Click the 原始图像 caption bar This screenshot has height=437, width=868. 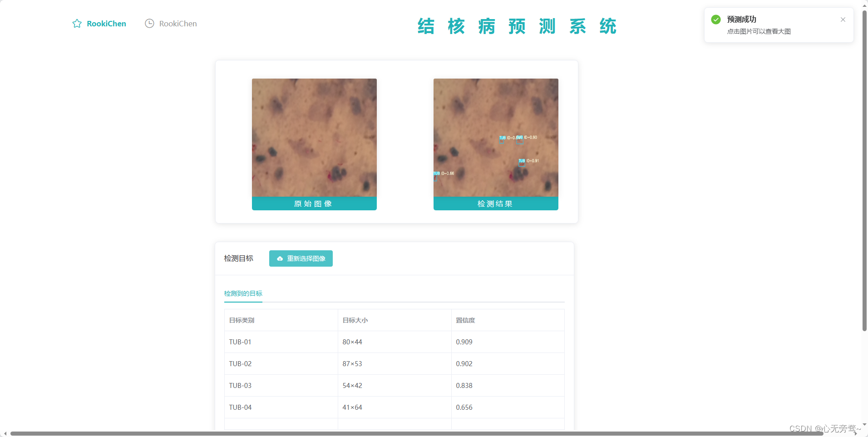314,204
